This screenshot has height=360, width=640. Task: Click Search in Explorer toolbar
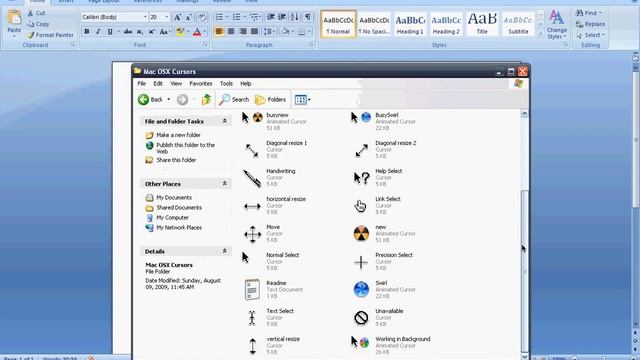click(x=234, y=99)
